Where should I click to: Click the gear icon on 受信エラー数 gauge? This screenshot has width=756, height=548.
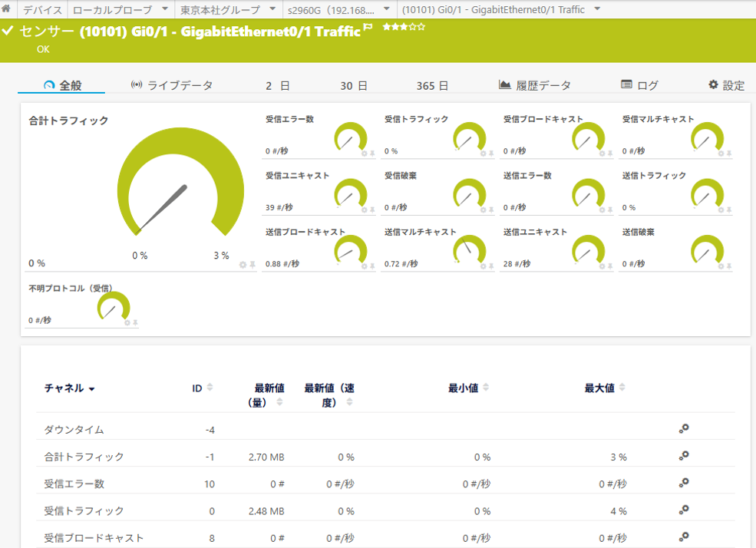click(365, 154)
